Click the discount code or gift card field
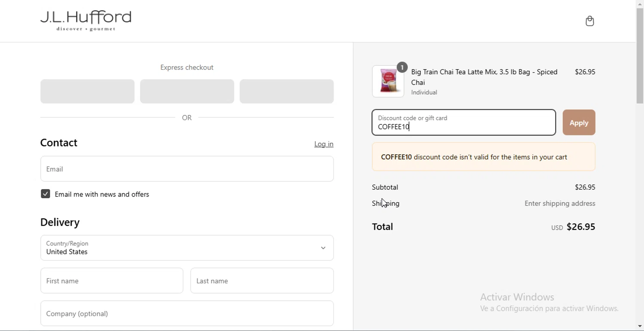This screenshot has width=644, height=331. pyautogui.click(x=464, y=123)
